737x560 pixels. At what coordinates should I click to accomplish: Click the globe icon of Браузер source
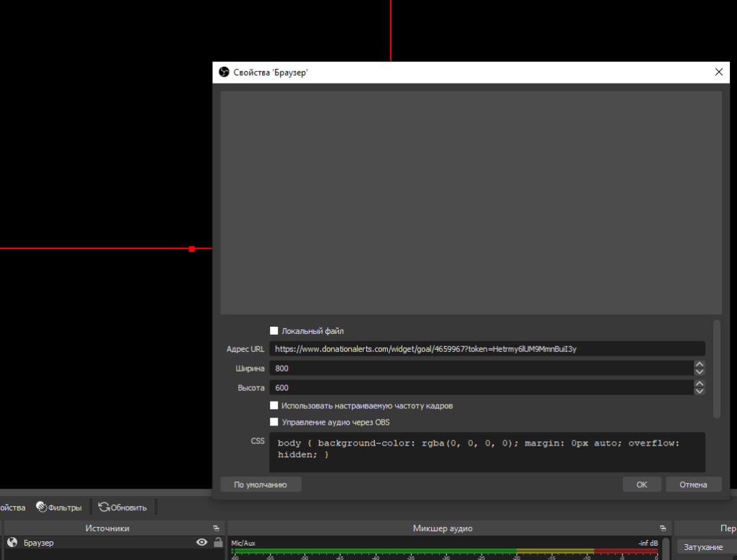[12, 543]
